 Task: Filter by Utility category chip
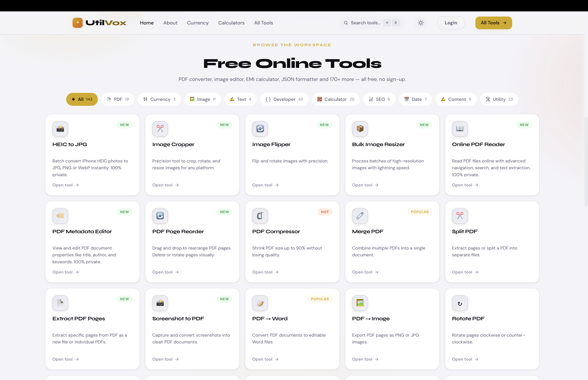[499, 99]
